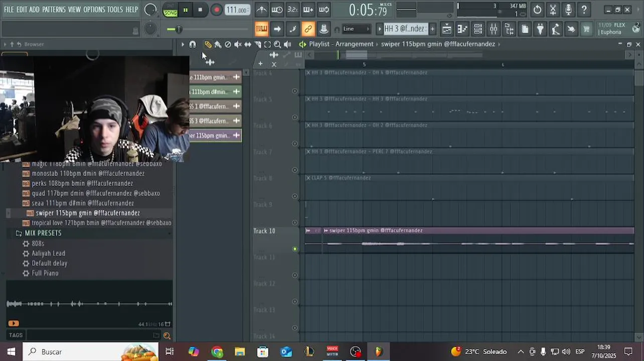Toggle mute LED of Track 12

pyautogui.click(x=295, y=302)
